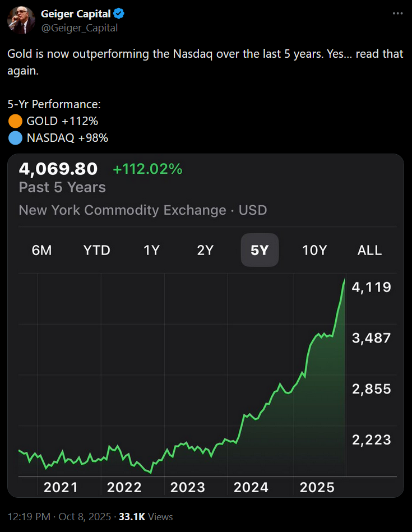This screenshot has height=532, width=412.
Task: Click the orange circle GOLD emoji
Action: (15, 121)
